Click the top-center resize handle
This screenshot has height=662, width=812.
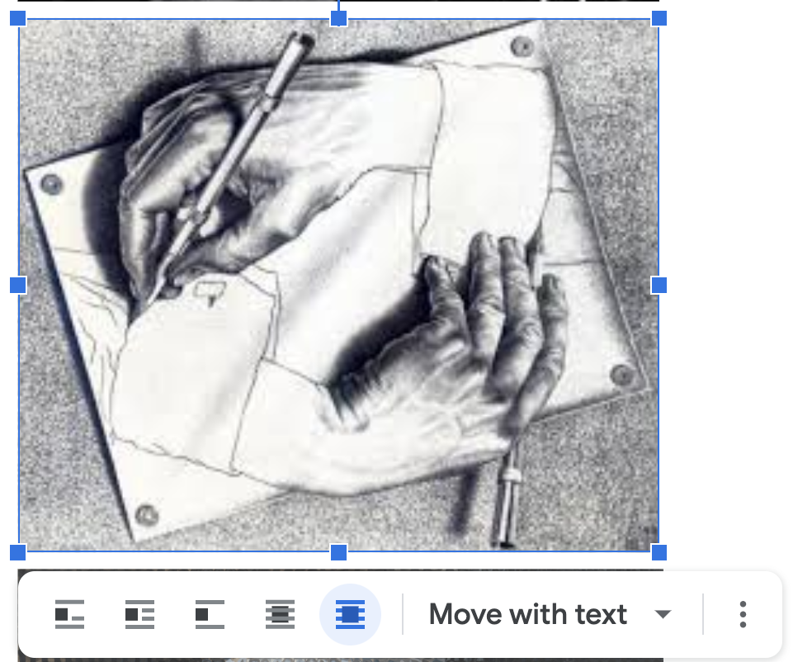coord(338,18)
